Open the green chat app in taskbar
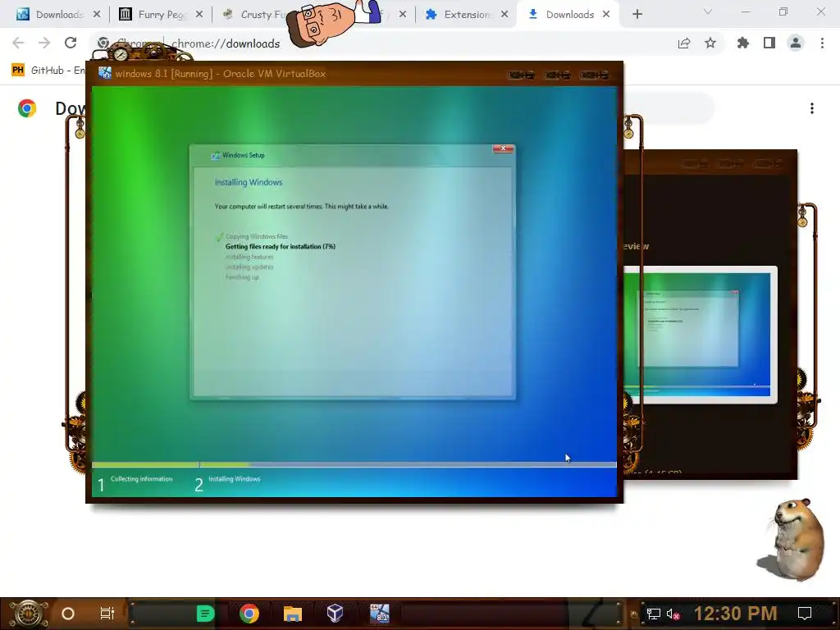The height and width of the screenshot is (630, 840). [205, 614]
